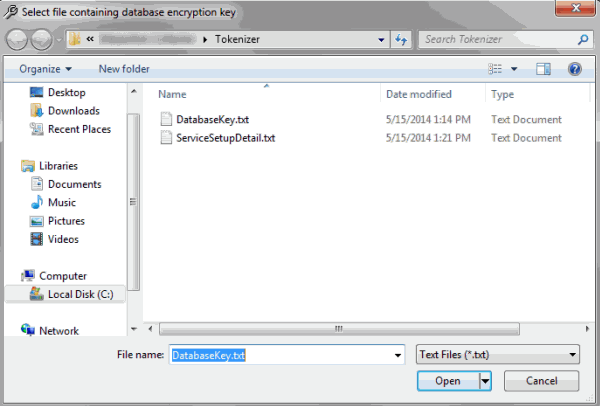Screen dimensions: 600x406
Task: Click the Downloads folder icon
Action: [37, 111]
